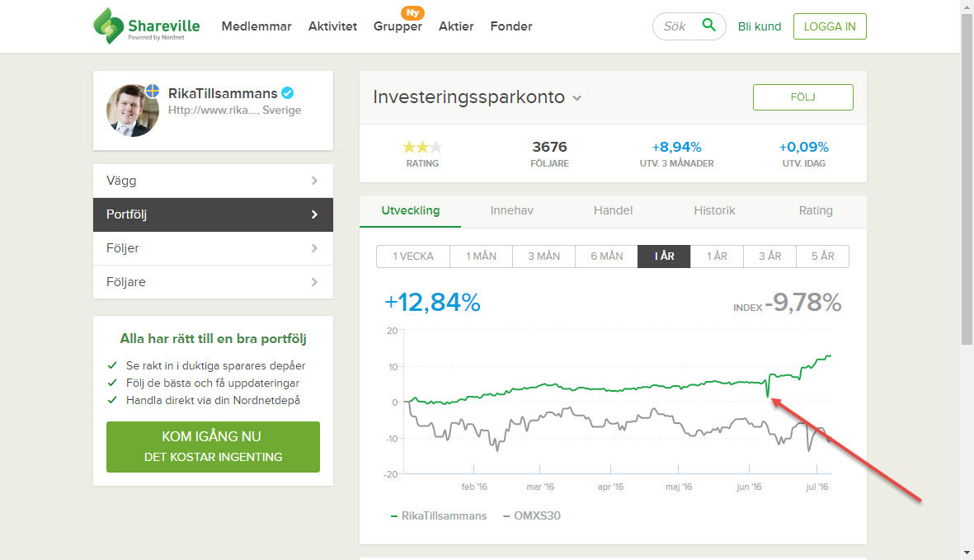Screen dimensions: 974x560
Task: Click the orange Ny badge above Grupper
Action: pyautogui.click(x=412, y=12)
